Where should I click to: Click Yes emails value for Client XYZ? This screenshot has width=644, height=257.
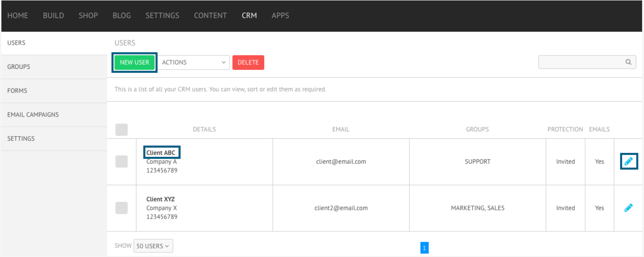point(599,208)
